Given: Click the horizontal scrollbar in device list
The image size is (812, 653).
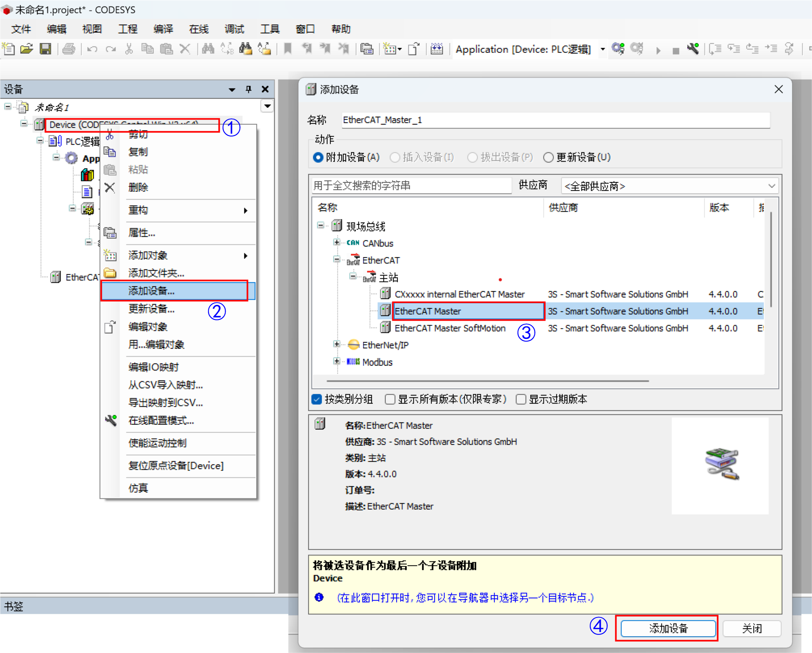Looking at the screenshot, I should [487, 381].
